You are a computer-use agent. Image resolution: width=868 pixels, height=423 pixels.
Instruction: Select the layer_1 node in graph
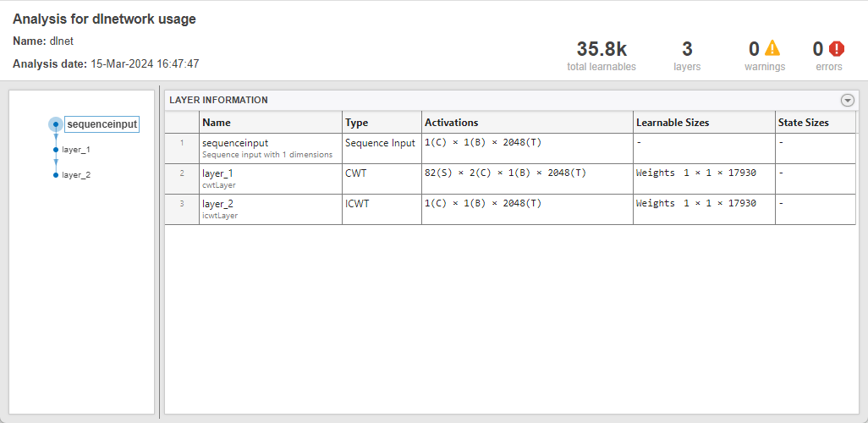click(x=56, y=150)
